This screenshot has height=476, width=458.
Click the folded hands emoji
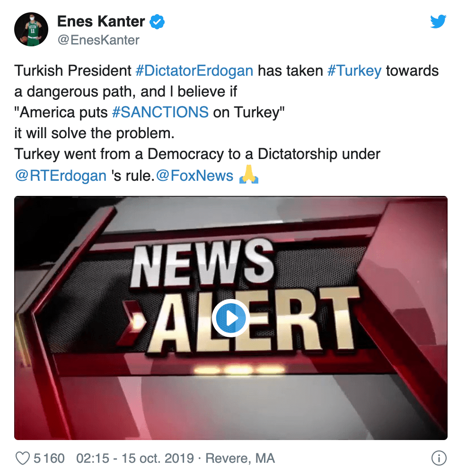[248, 174]
